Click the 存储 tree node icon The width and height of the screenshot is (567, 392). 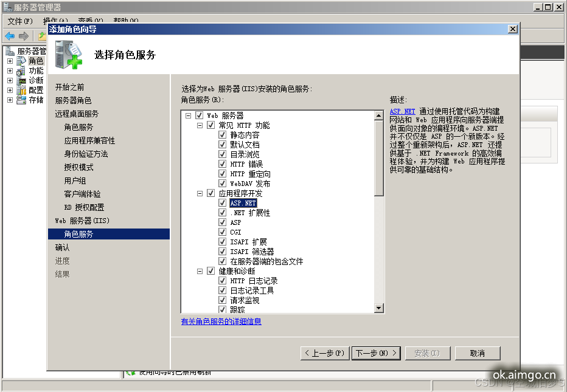coord(21,100)
